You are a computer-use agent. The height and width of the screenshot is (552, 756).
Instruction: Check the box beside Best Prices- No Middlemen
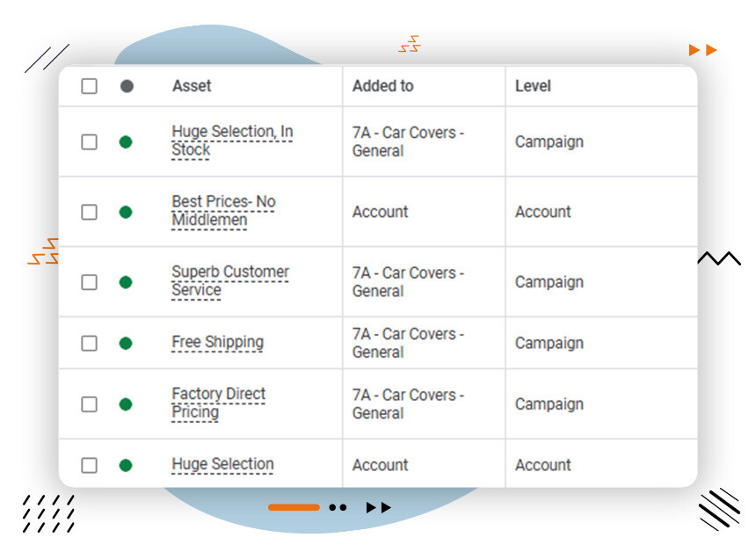coord(89,212)
